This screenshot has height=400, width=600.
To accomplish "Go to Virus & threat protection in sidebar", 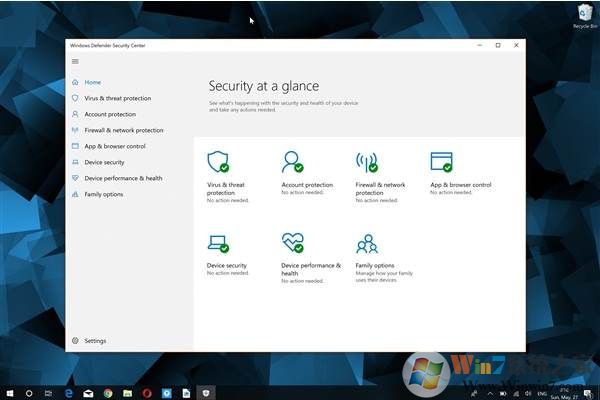I will [x=117, y=98].
